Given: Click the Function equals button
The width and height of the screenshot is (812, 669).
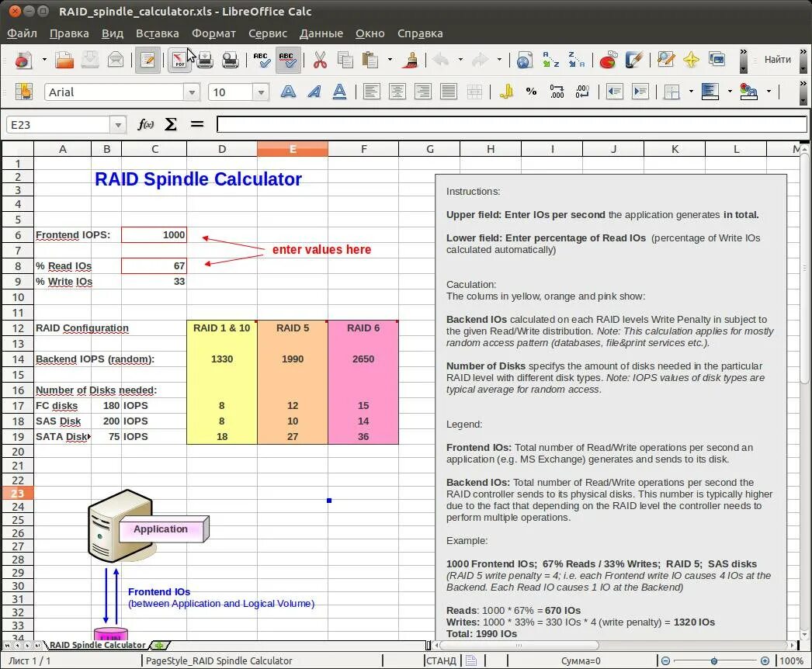Looking at the screenshot, I should pos(196,124).
